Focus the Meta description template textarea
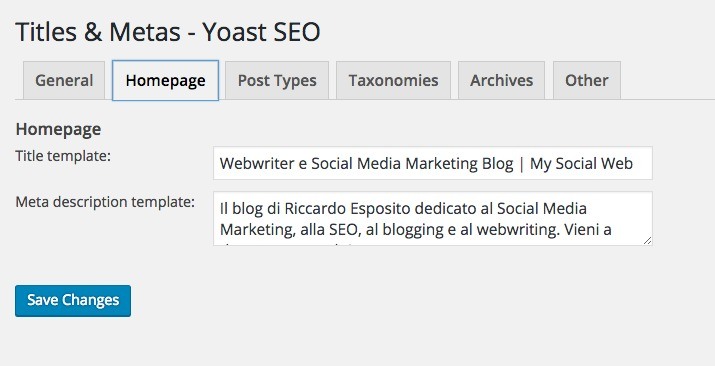 433,219
